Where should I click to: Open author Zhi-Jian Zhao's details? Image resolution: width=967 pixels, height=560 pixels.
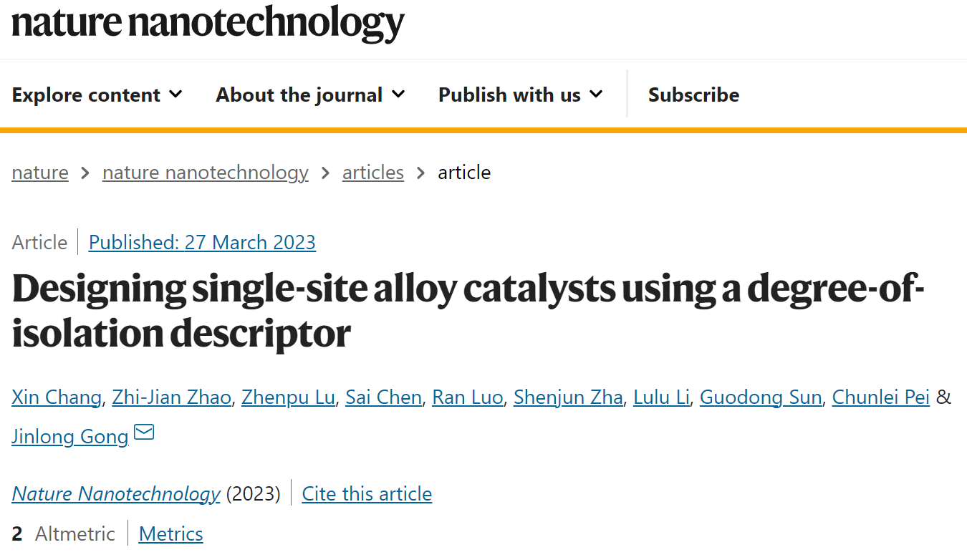pyautogui.click(x=172, y=397)
